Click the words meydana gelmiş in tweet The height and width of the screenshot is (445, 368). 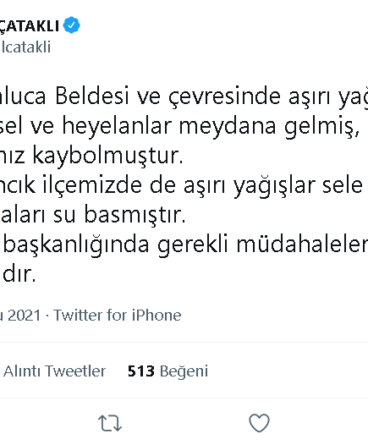coord(269,127)
